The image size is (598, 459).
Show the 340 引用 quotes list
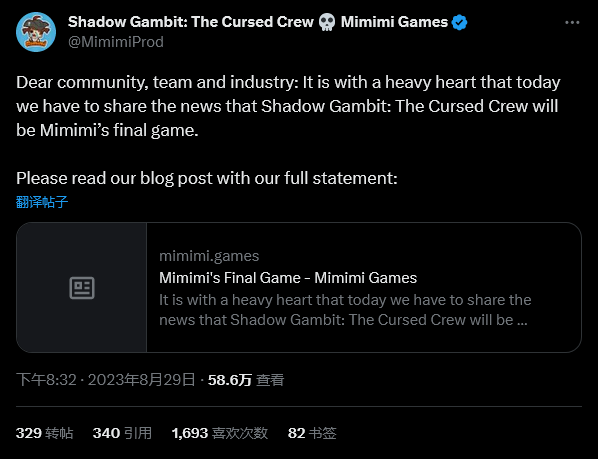tap(122, 433)
